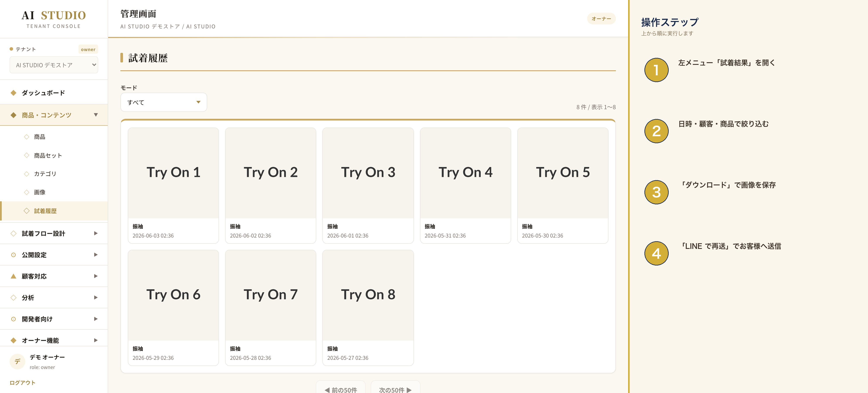
Task: Click the 開発者向け circle icon
Action: click(x=14, y=319)
